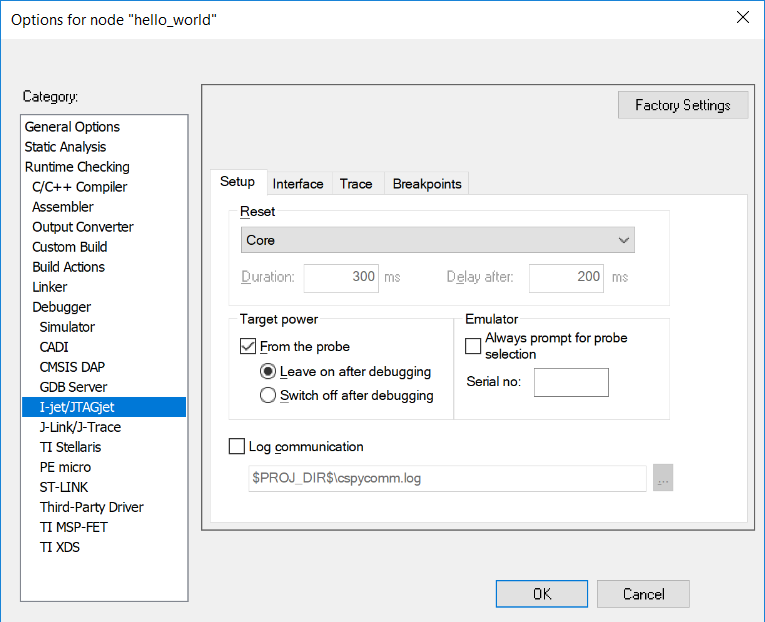Select the ST-LINK category entry

(64, 487)
